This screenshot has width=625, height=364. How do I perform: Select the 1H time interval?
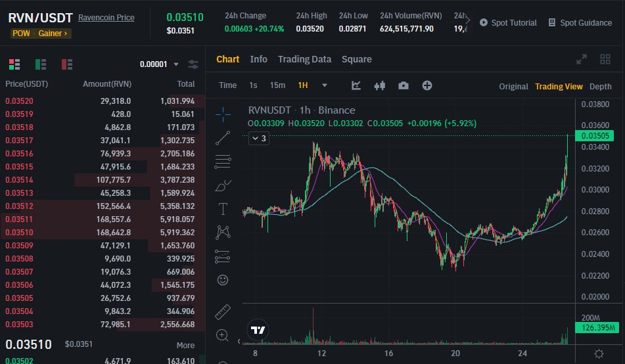(303, 85)
